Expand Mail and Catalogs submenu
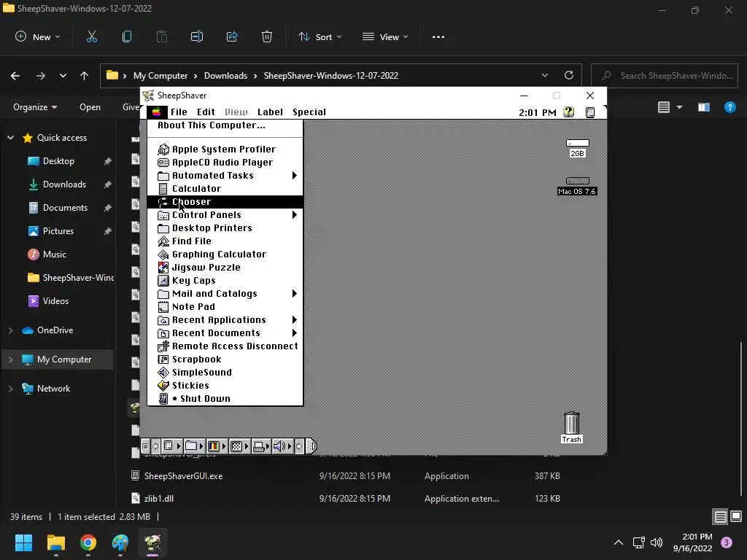Screen dimensions: 747x560 [225, 293]
